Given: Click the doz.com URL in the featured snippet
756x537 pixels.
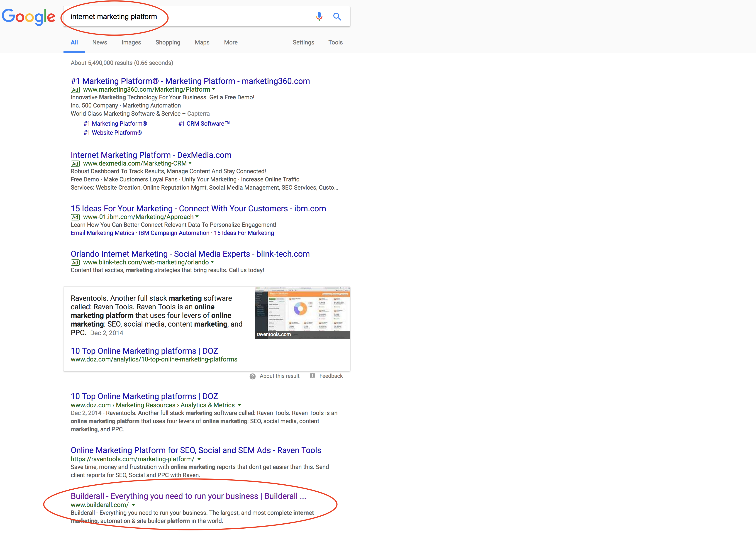Looking at the screenshot, I should pos(154,359).
